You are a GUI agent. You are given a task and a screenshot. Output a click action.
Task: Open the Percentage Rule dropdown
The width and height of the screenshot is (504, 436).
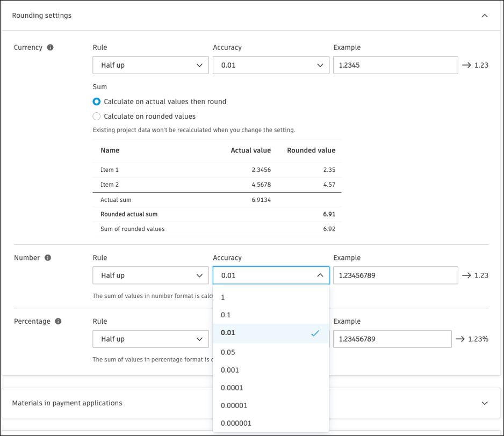click(x=150, y=339)
